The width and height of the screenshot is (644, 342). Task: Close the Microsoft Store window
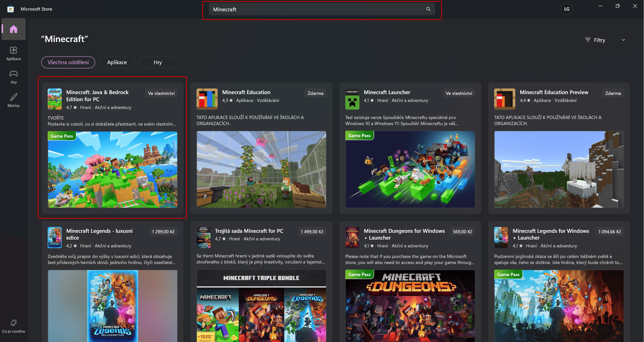pyautogui.click(x=635, y=6)
